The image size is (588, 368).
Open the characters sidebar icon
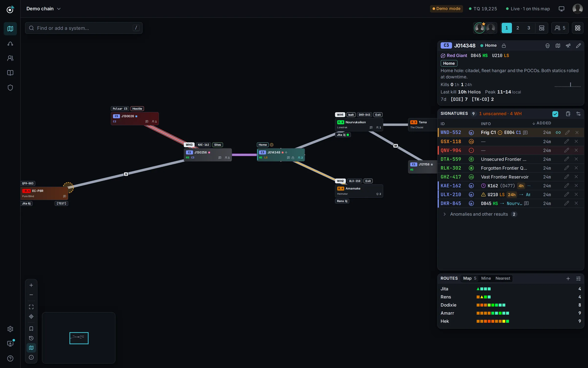(x=10, y=58)
